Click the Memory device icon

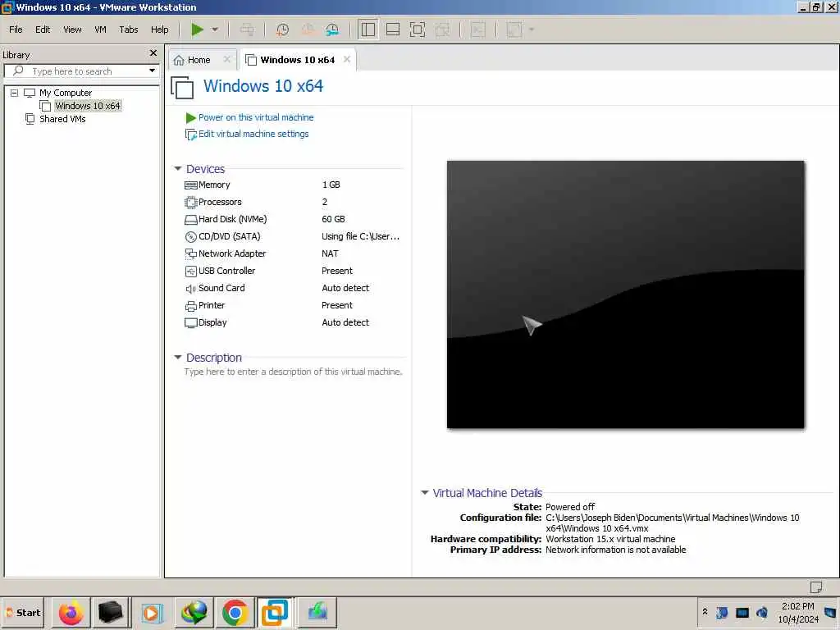point(190,185)
